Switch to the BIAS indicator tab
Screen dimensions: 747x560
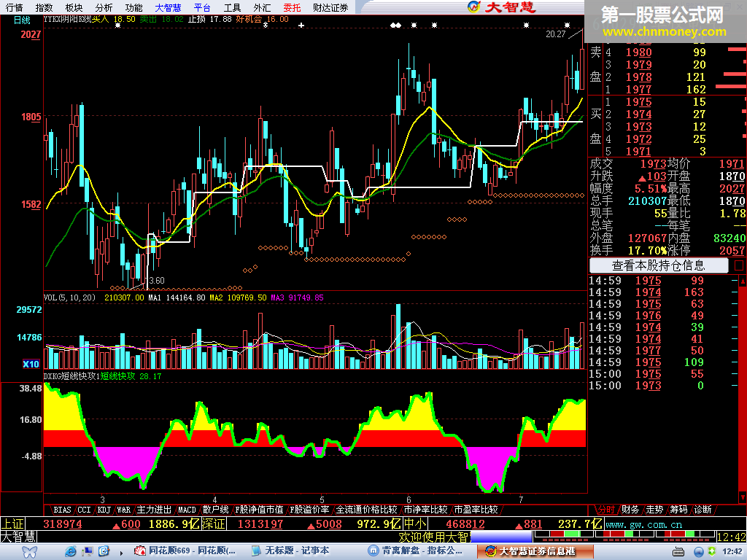[62, 510]
